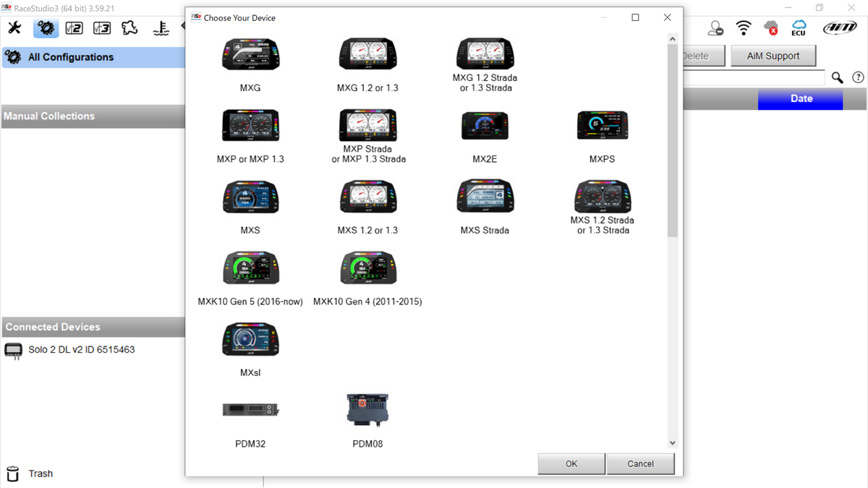Choose MXK10 Gen 4 (2011-2015) device
Image resolution: width=868 pixels, height=488 pixels.
[367, 267]
